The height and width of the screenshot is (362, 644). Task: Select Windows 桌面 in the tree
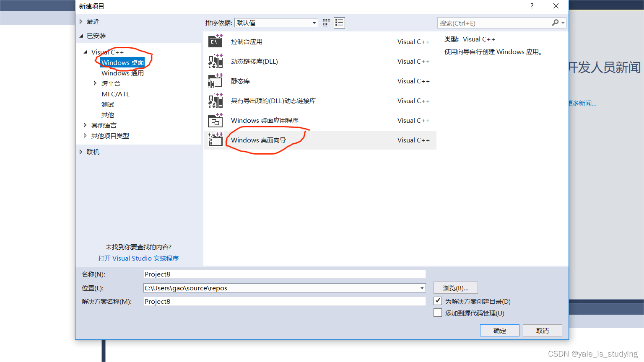(x=122, y=62)
